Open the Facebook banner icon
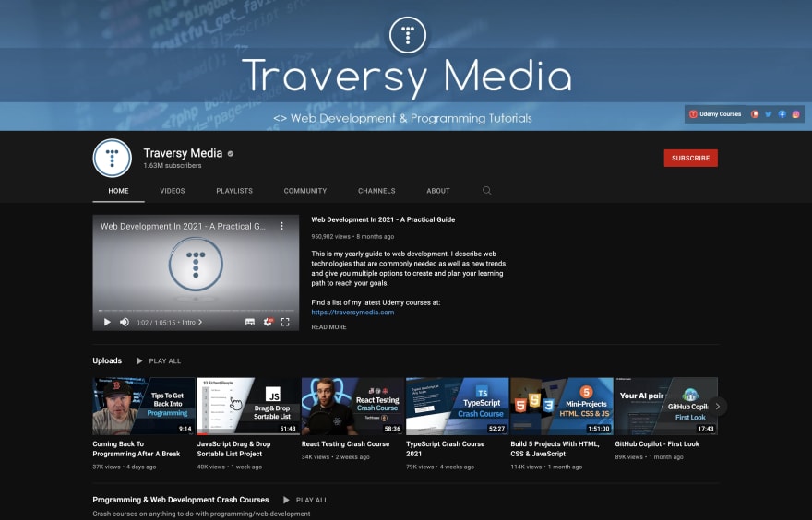 [782, 114]
